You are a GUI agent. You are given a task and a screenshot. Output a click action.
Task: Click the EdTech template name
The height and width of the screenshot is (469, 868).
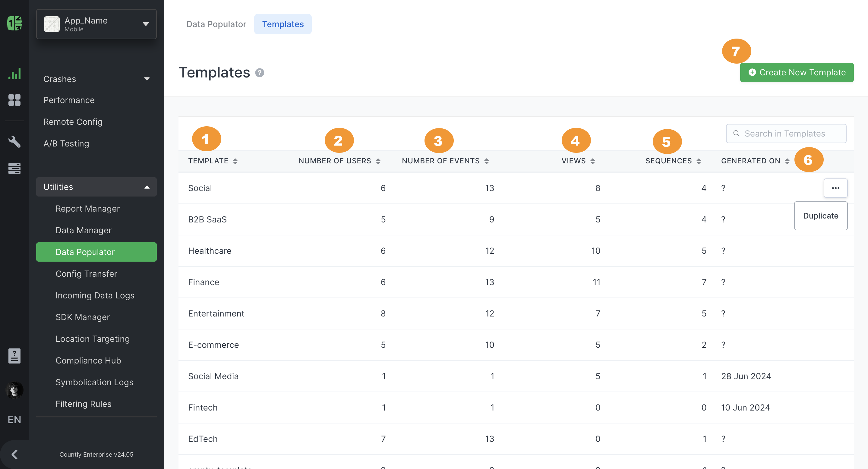pyautogui.click(x=203, y=439)
